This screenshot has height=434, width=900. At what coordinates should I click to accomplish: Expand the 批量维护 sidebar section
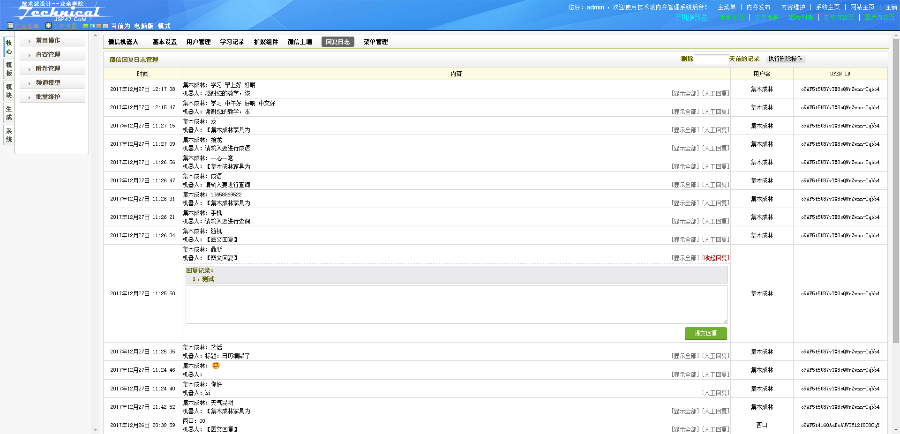pos(48,96)
